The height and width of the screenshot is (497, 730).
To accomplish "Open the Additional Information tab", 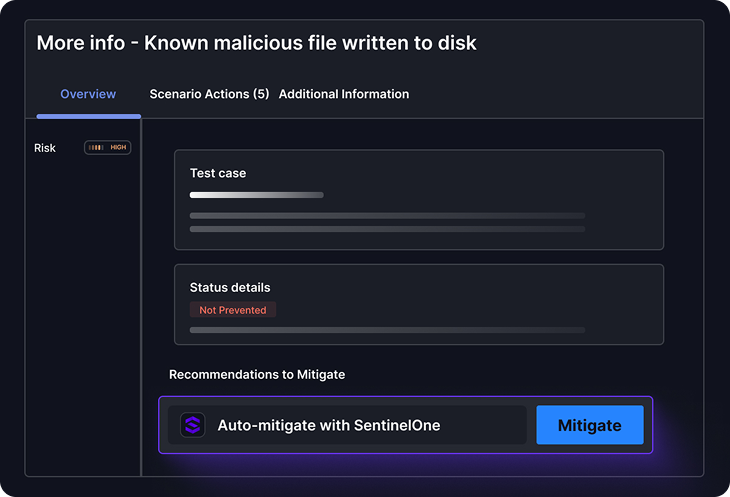I will click(x=344, y=94).
